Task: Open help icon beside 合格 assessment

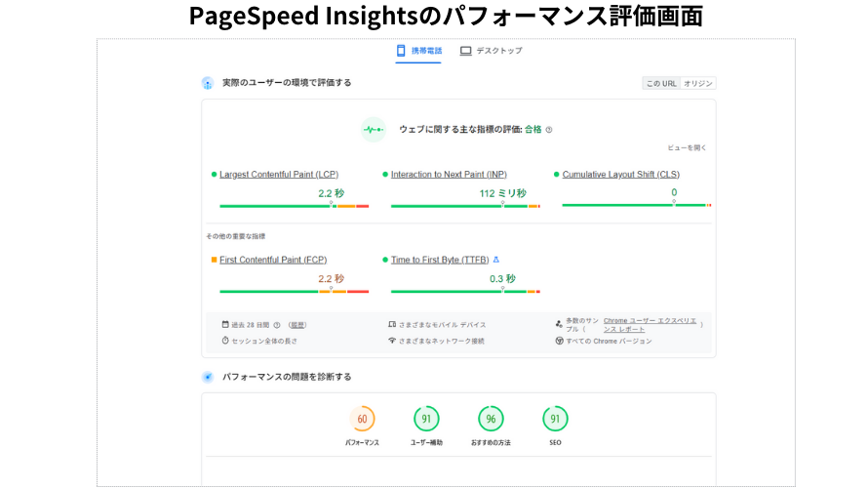Action: tap(548, 130)
